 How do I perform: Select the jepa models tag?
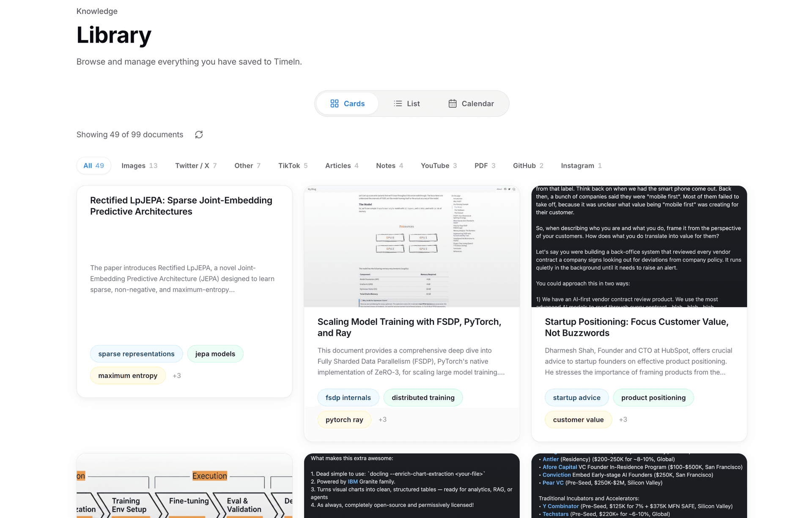click(215, 354)
